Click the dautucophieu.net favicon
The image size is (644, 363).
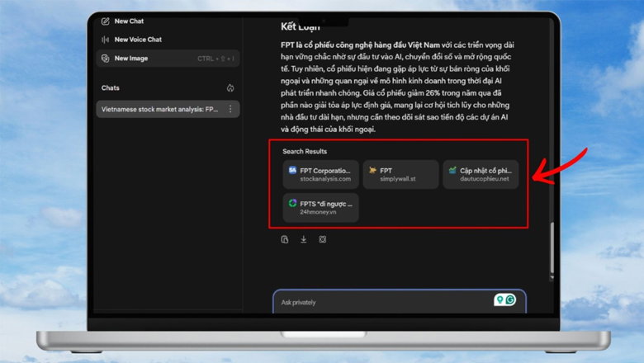coord(452,170)
